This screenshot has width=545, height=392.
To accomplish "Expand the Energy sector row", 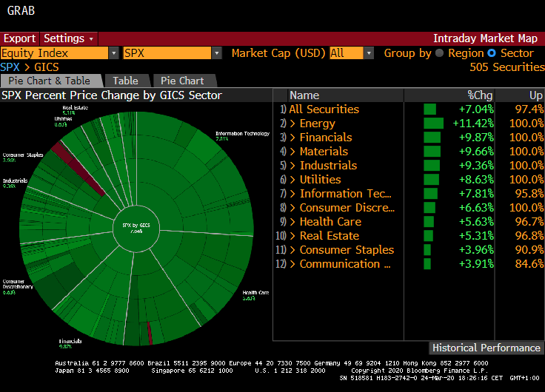I will point(292,124).
